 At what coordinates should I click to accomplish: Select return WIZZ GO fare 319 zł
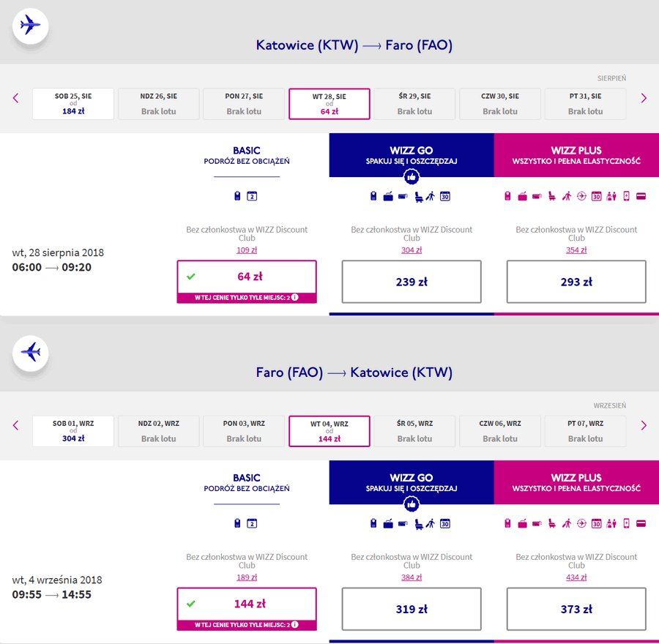point(412,609)
